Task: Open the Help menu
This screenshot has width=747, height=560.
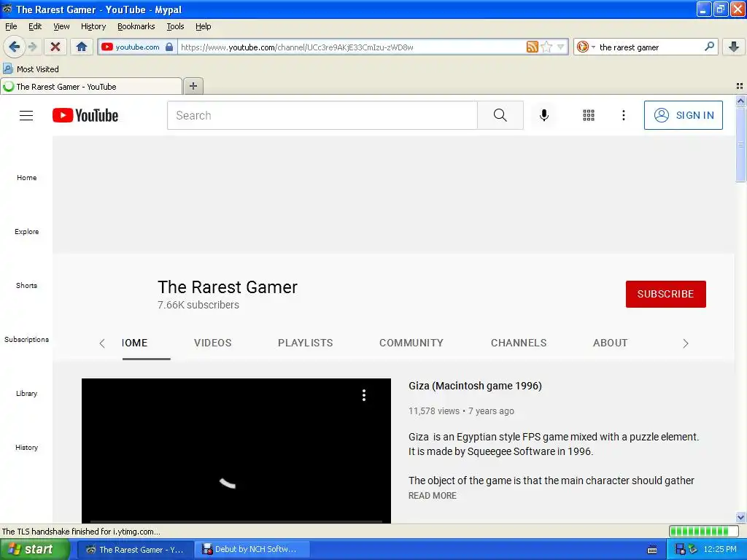Action: (x=204, y=26)
